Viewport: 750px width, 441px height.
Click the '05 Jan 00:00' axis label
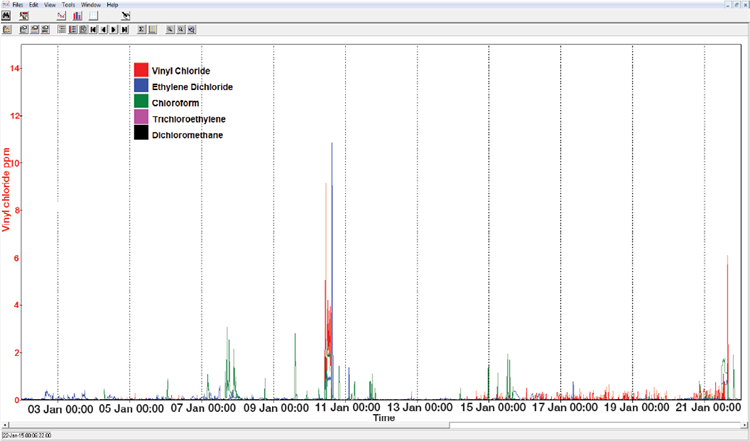point(131,409)
